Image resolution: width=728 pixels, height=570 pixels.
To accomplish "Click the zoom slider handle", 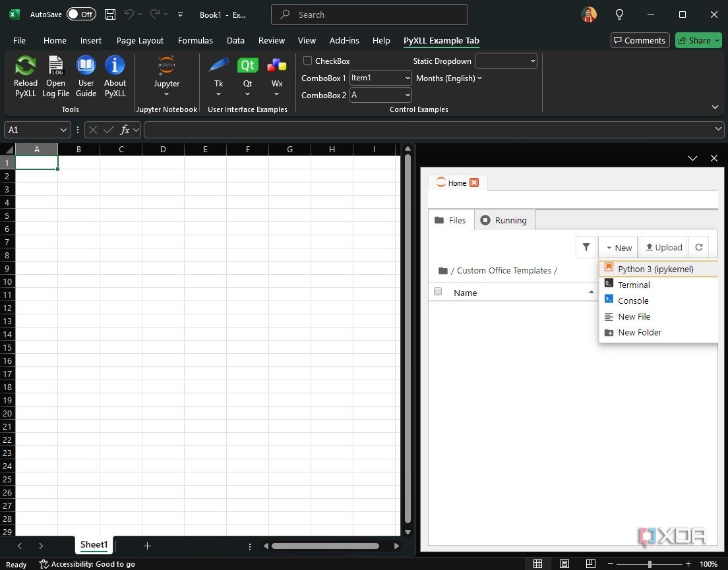I will pyautogui.click(x=650, y=564).
